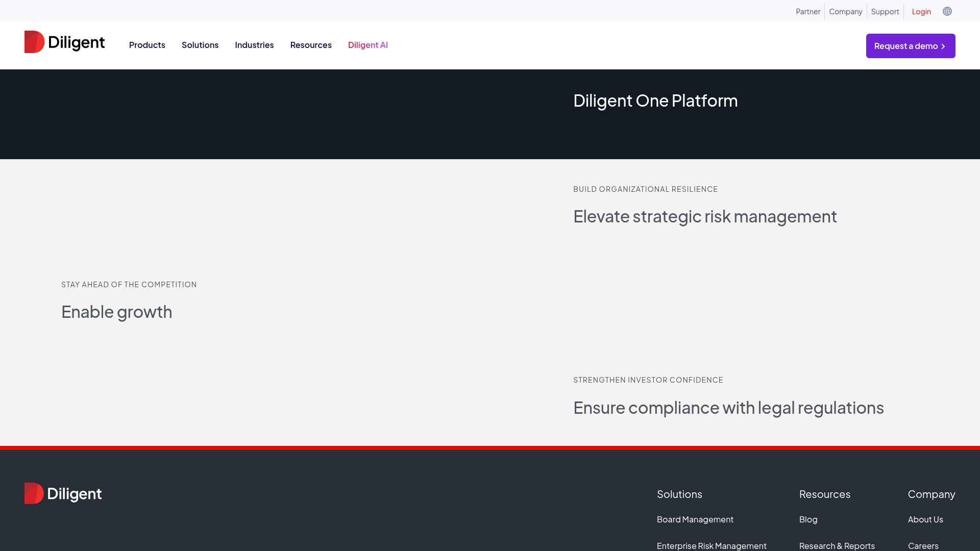The width and height of the screenshot is (980, 551).
Task: Click the chevron arrow inside Request a demo
Action: [x=942, y=46]
